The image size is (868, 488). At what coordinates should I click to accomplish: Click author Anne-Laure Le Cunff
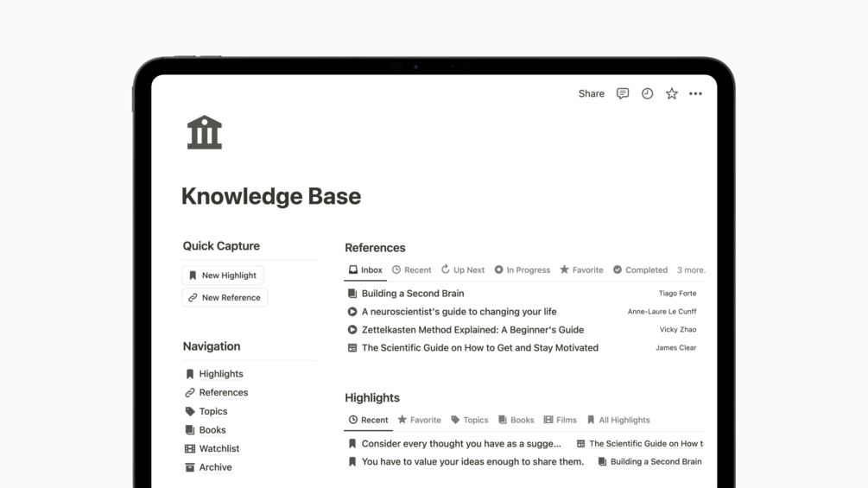coord(662,312)
